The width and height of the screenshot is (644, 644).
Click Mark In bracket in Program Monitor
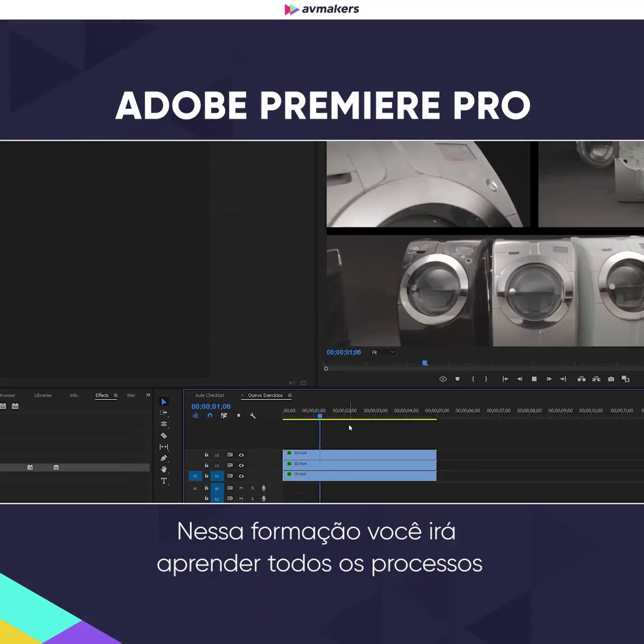coord(473,379)
